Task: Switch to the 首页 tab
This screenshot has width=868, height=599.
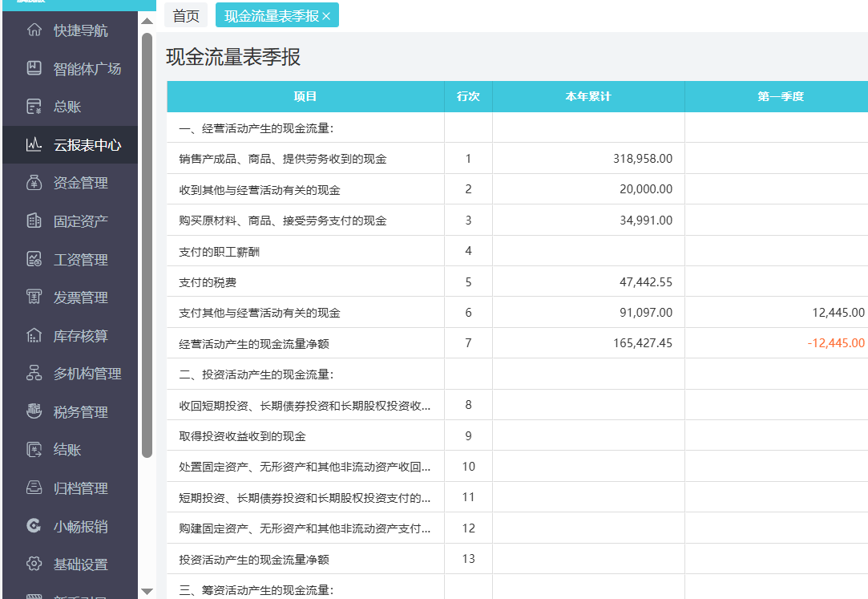Action: coord(185,14)
